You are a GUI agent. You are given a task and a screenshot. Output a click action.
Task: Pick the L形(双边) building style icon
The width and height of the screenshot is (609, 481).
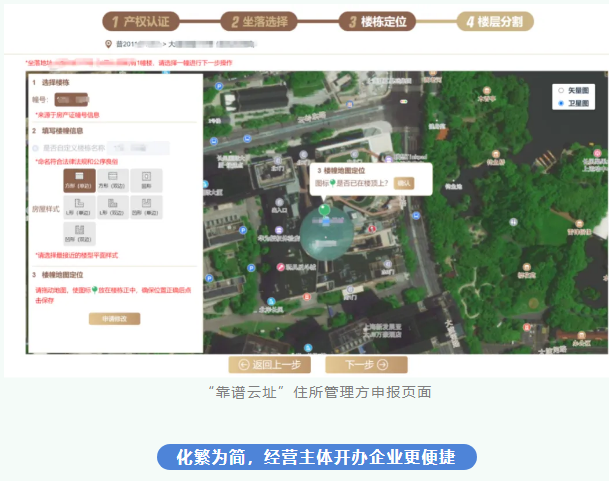coord(113,207)
